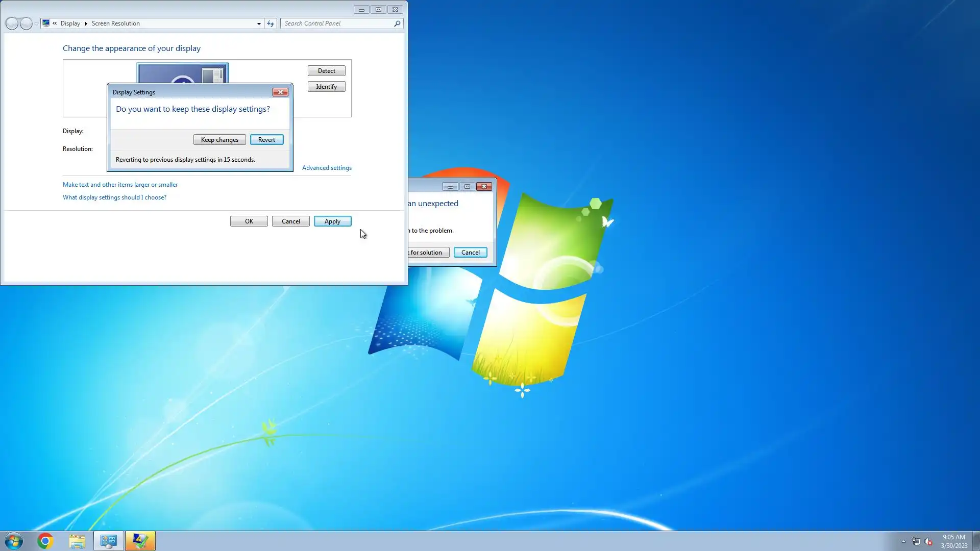Open Windows Explorer folder icon in taskbar
The image size is (980, 551).
point(77,541)
